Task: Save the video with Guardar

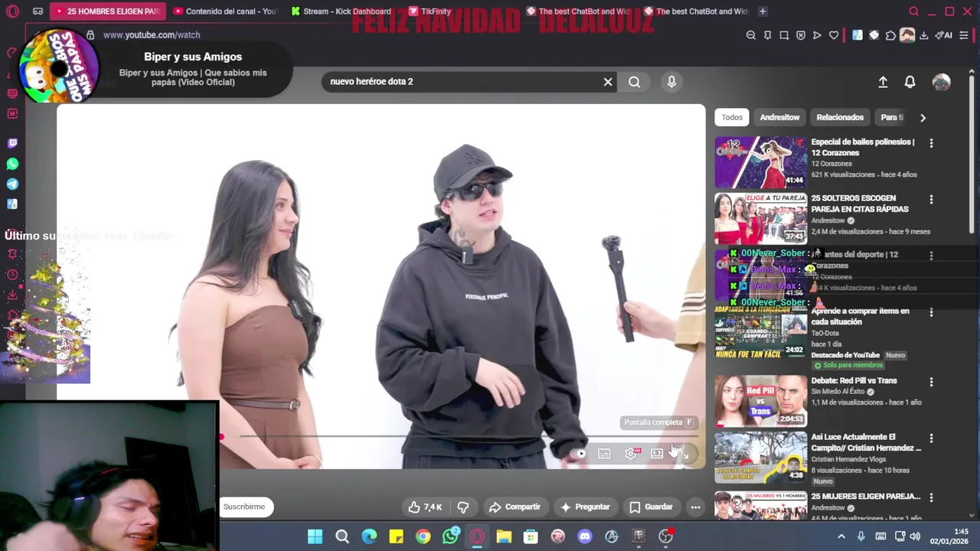Action: pos(651,507)
